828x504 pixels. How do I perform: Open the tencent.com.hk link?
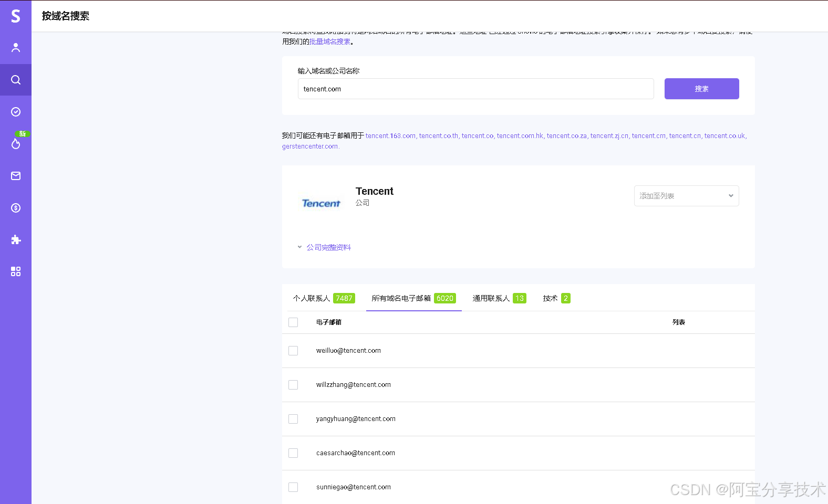click(x=520, y=136)
